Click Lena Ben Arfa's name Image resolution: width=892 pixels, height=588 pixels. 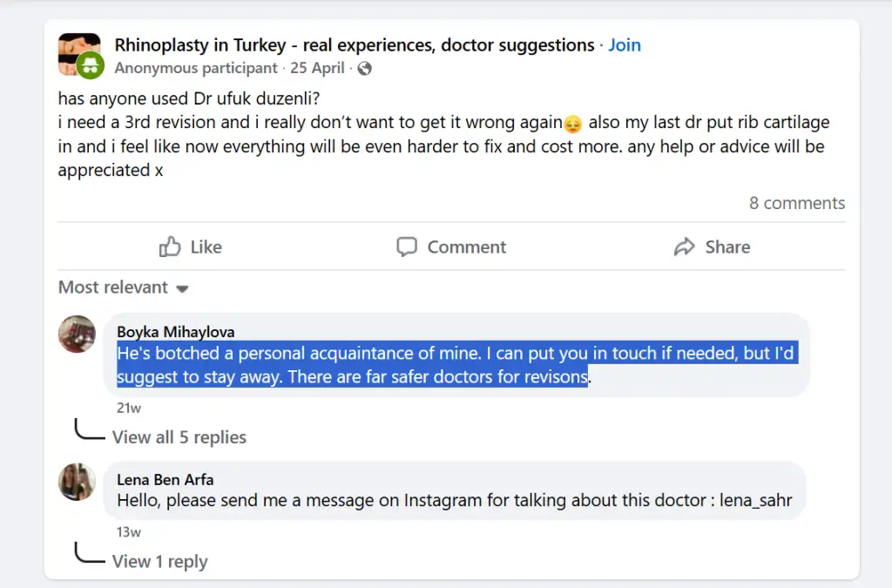pyautogui.click(x=165, y=480)
